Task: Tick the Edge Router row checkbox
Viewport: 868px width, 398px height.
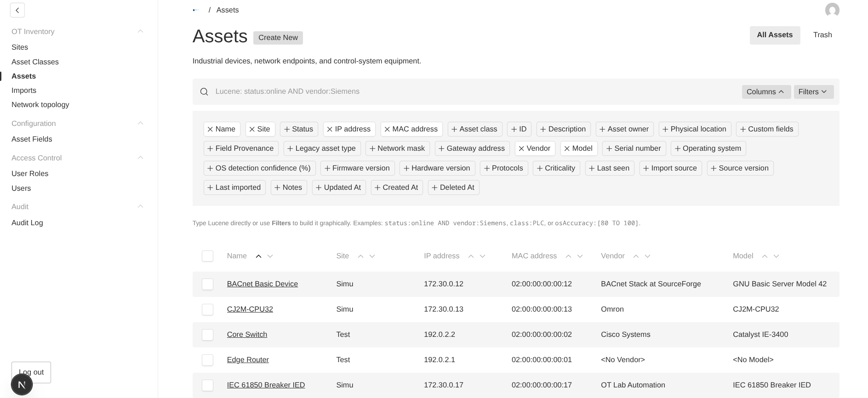Action: point(207,360)
